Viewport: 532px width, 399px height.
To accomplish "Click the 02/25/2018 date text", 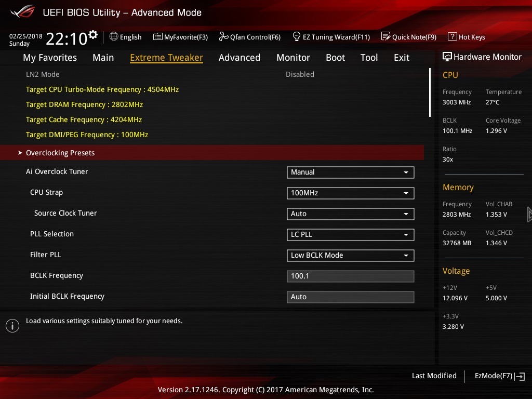I will (26, 36).
